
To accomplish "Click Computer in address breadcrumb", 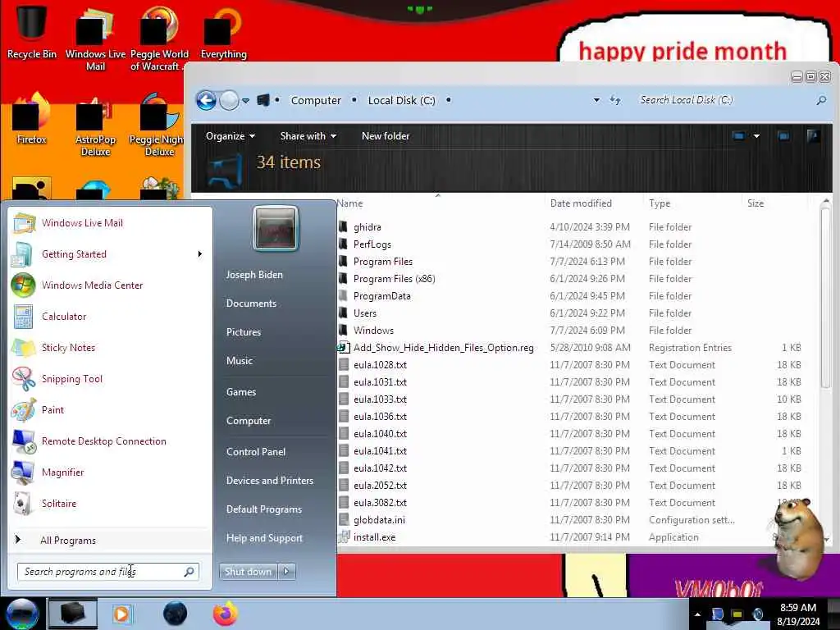I will [316, 100].
